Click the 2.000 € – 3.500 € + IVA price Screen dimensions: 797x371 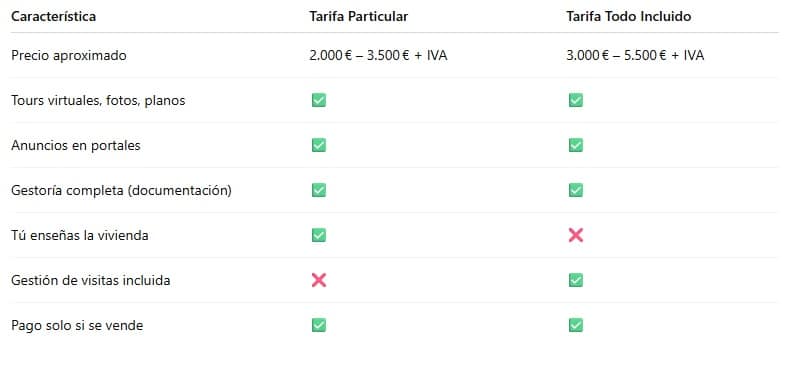coord(378,55)
